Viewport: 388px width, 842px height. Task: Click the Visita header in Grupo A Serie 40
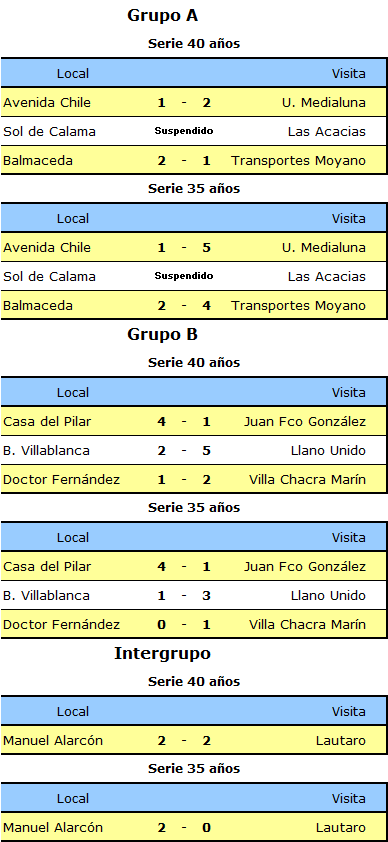click(x=348, y=74)
